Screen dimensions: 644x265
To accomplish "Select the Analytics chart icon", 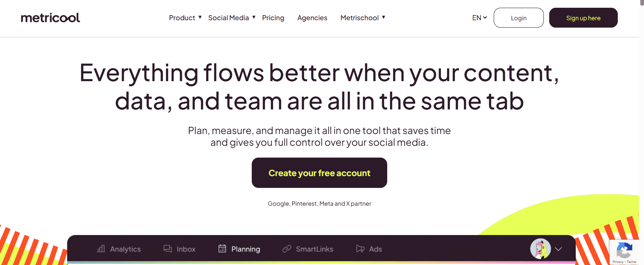I will tap(100, 249).
